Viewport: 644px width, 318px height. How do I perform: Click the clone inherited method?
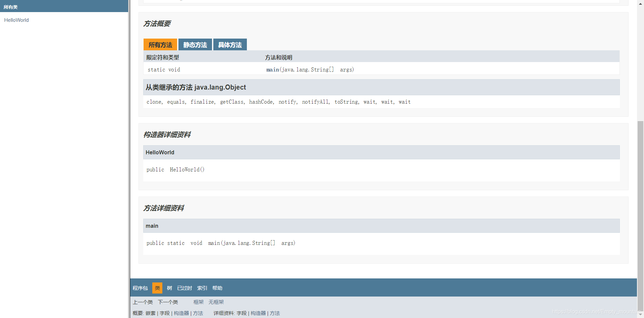(154, 102)
